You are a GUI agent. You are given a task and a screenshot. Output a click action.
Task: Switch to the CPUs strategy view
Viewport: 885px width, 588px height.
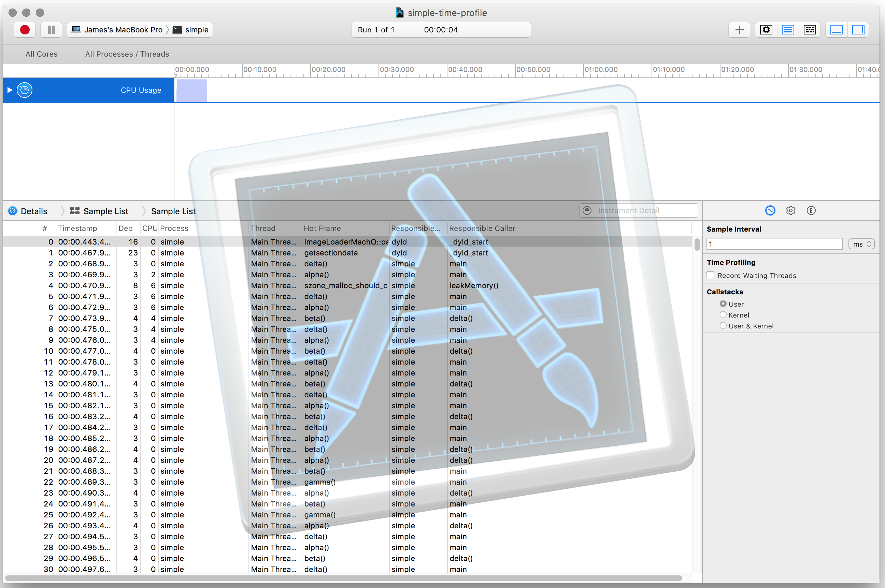tap(766, 30)
